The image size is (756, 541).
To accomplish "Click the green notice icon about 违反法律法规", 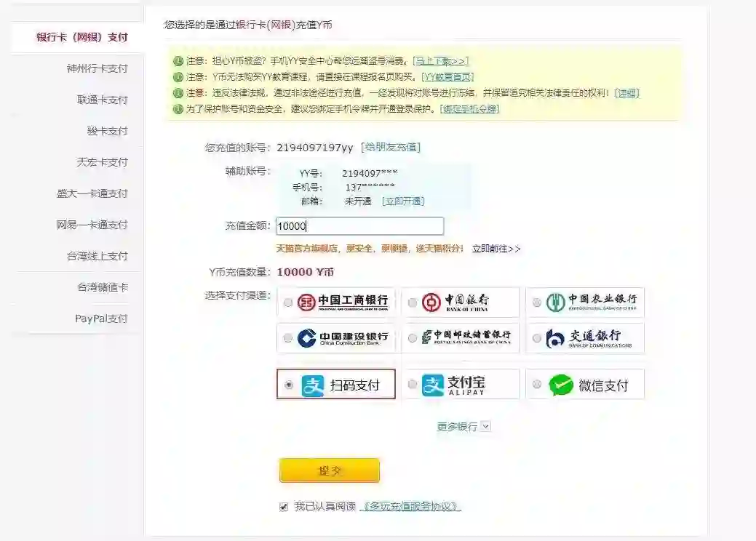I will (x=178, y=93).
